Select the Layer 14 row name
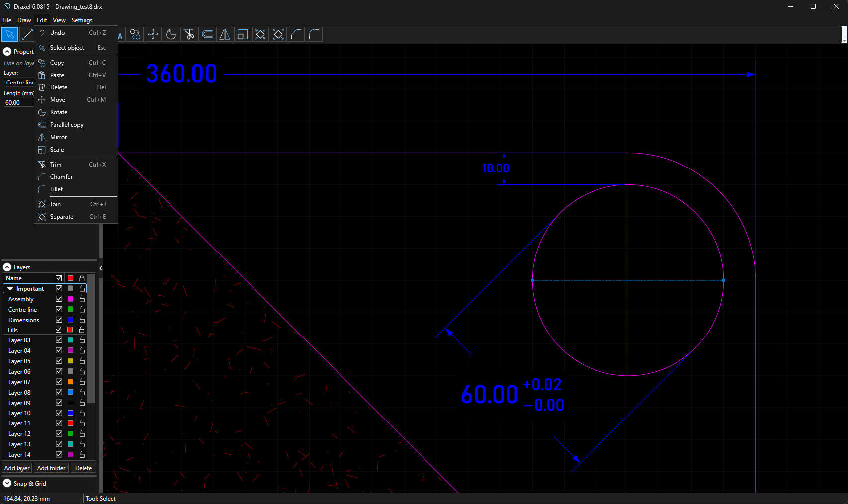The width and height of the screenshot is (848, 504). (x=19, y=455)
